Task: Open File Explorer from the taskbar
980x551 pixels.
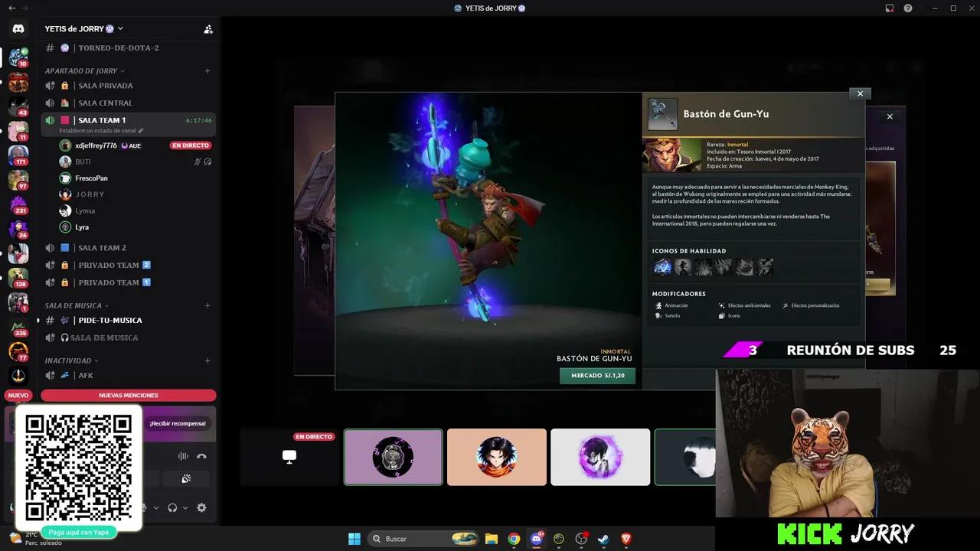Action: click(x=492, y=539)
